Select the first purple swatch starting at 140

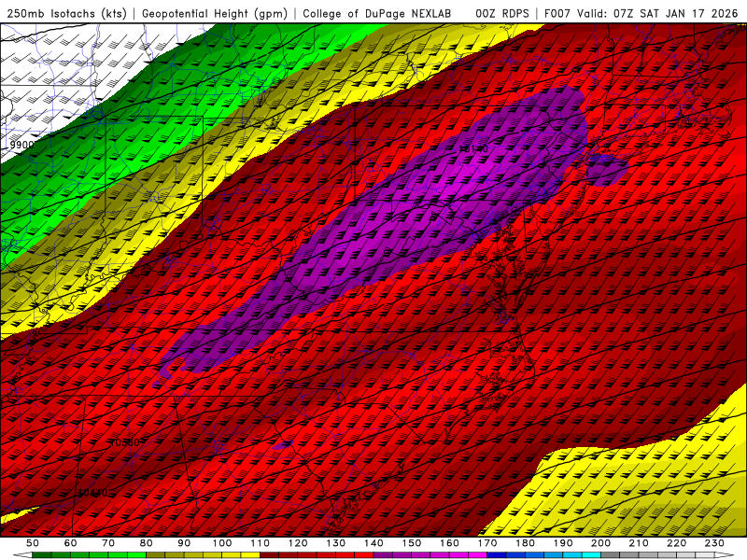(383, 555)
